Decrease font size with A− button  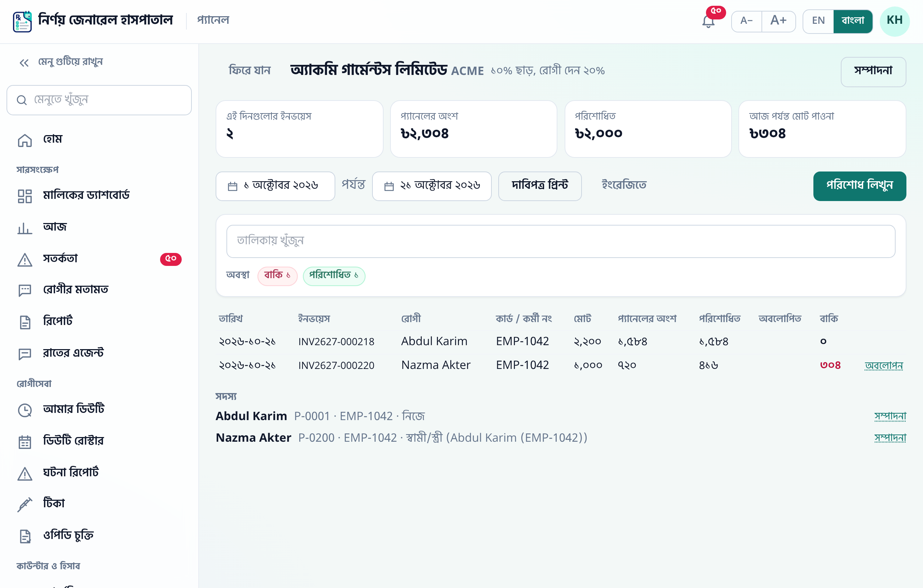[746, 21]
